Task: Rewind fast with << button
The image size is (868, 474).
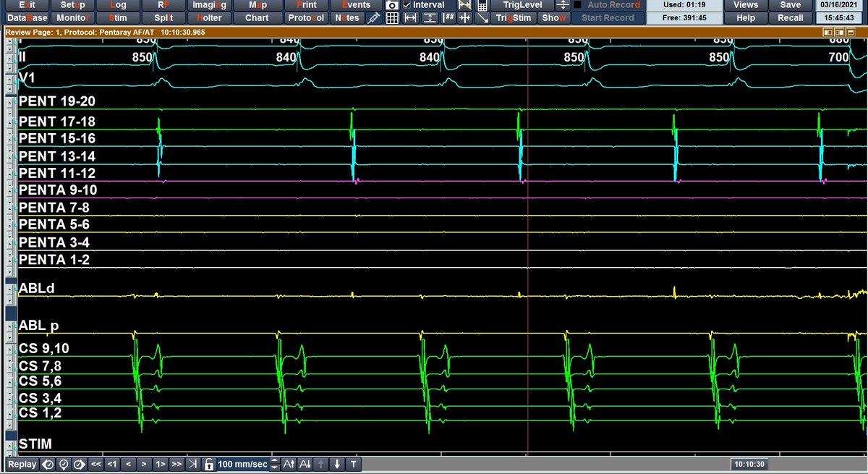Action: (95, 464)
